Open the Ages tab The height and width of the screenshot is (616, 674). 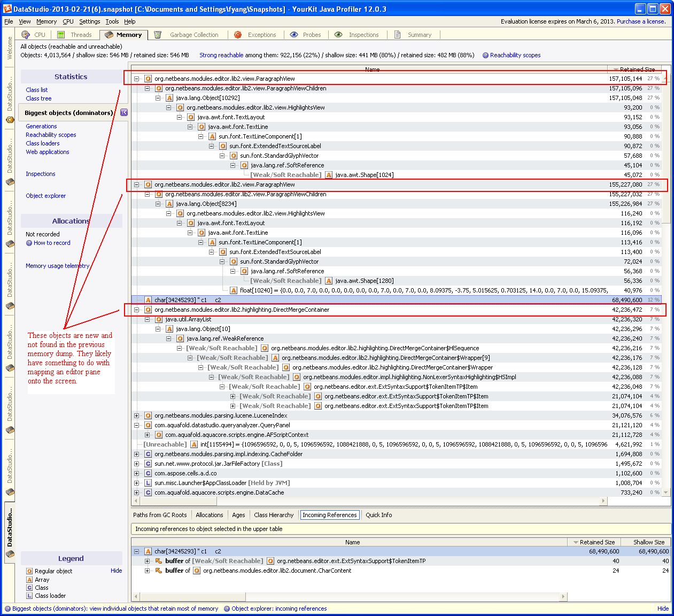click(x=238, y=515)
